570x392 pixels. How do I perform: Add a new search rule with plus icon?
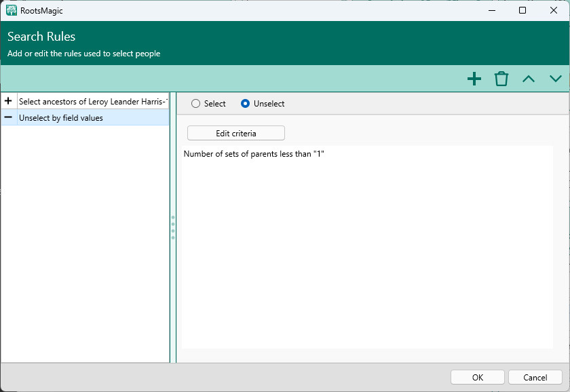pos(474,79)
